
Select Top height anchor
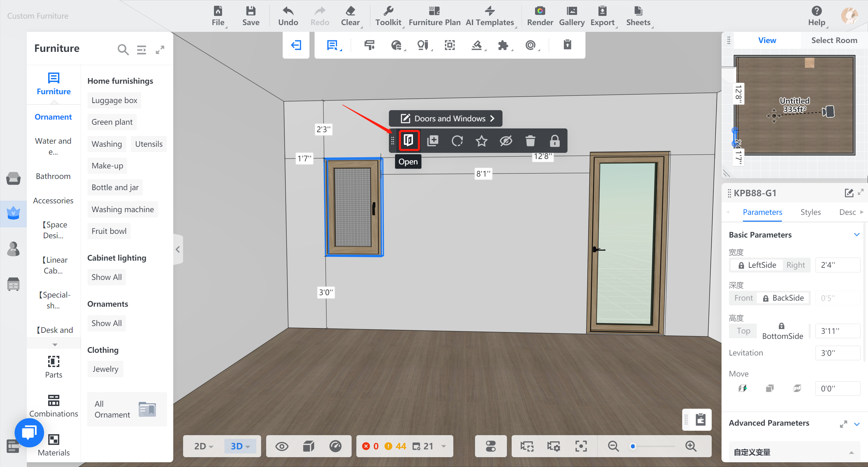[743, 331]
